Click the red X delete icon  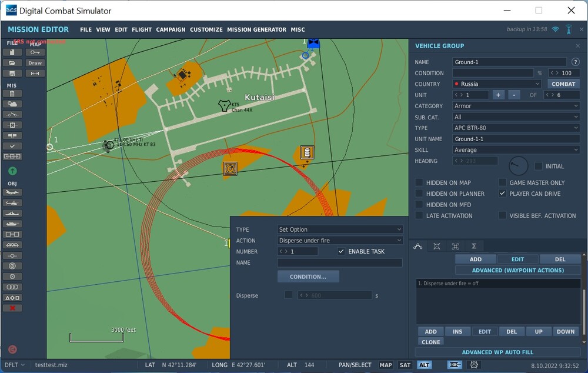tap(12, 308)
